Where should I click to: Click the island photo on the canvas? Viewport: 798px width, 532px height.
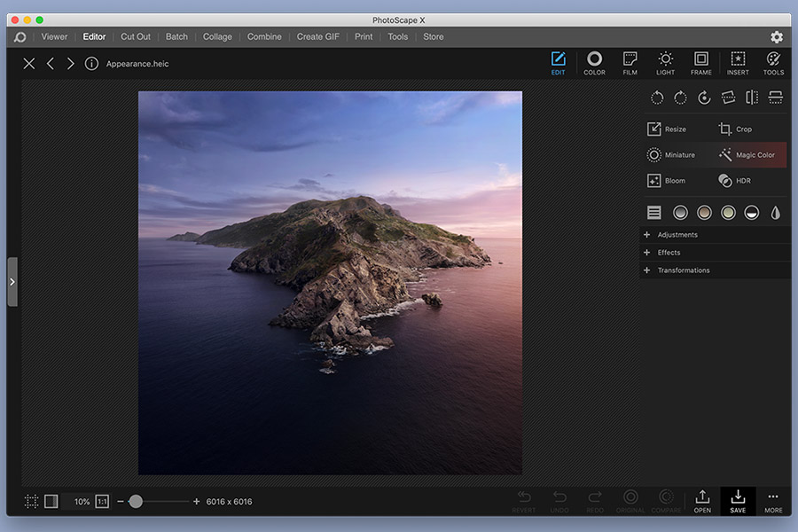[330, 283]
